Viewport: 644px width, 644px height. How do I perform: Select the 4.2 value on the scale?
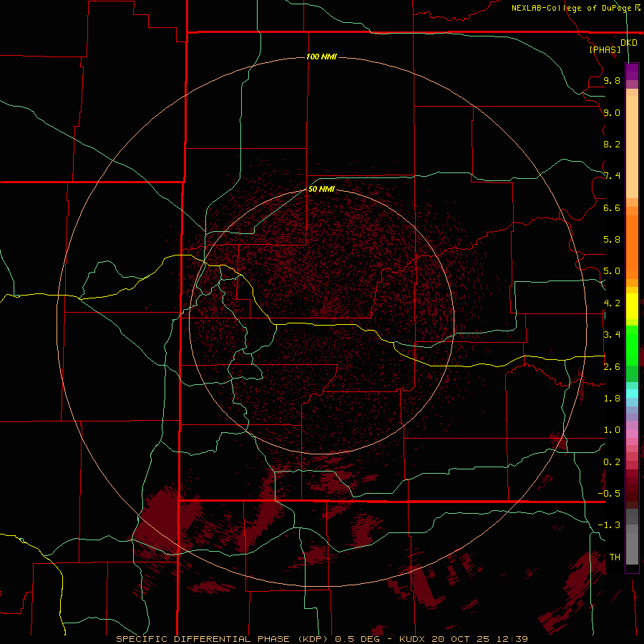tap(612, 303)
